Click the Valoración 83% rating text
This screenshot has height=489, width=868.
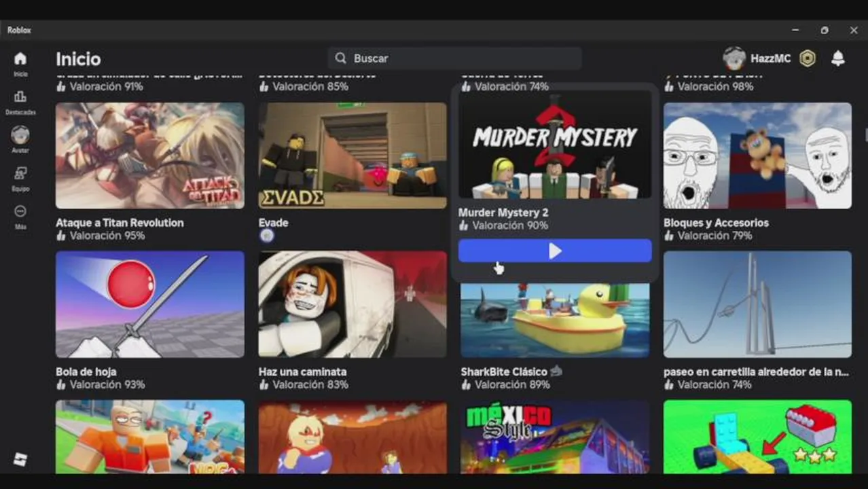click(310, 384)
